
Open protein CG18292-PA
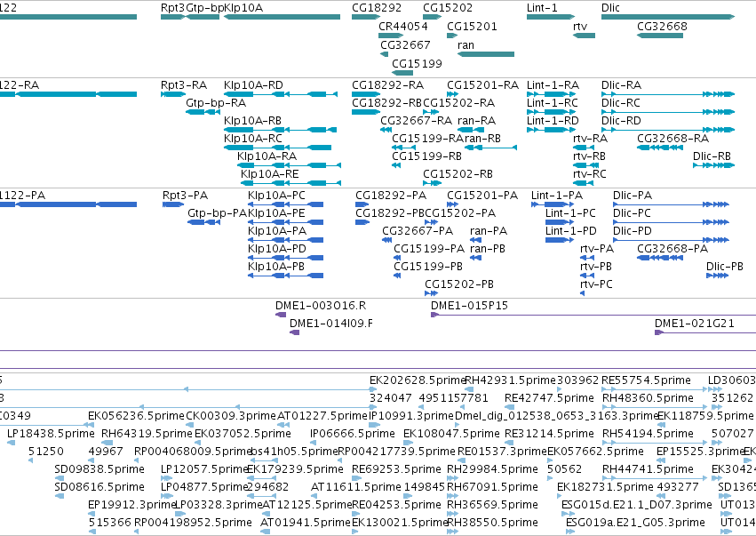pyautogui.click(x=362, y=204)
